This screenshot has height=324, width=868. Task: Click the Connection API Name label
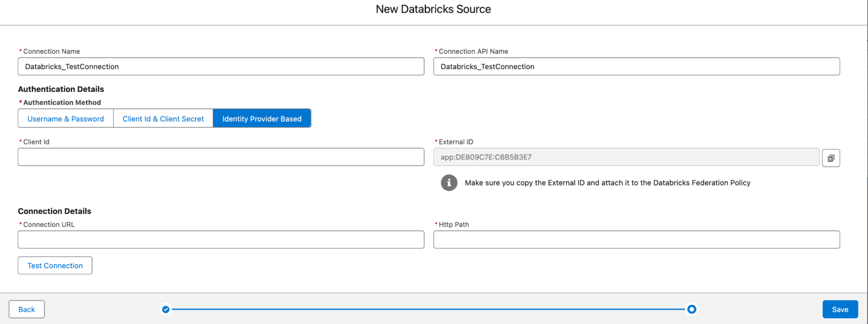(473, 51)
